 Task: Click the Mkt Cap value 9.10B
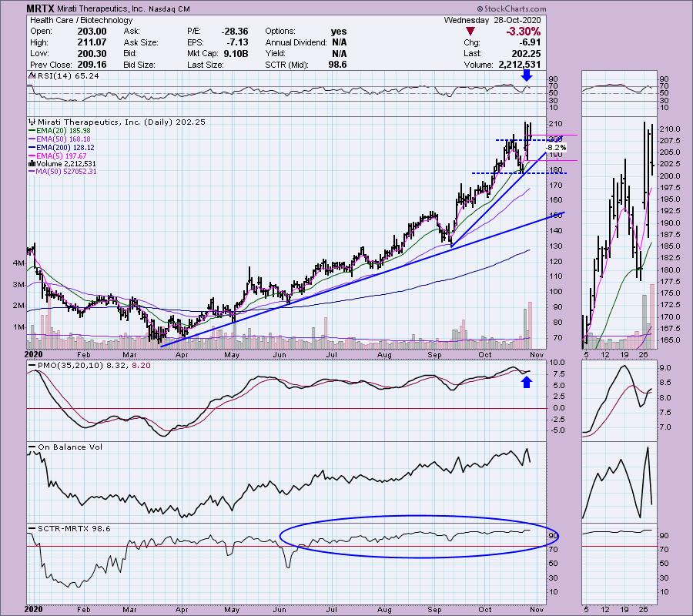tap(236, 53)
